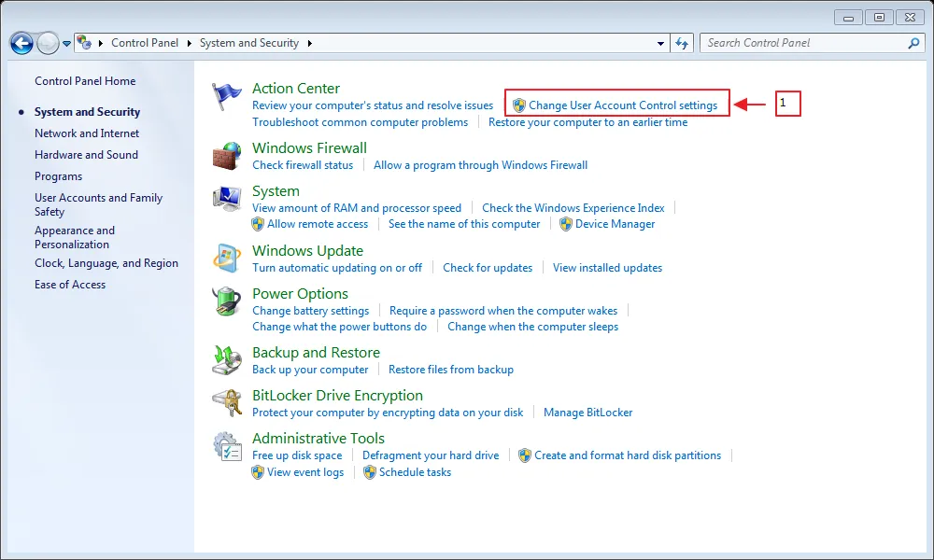This screenshot has height=560, width=934.
Task: Open View amount of RAM and processor speed
Action: coord(357,208)
